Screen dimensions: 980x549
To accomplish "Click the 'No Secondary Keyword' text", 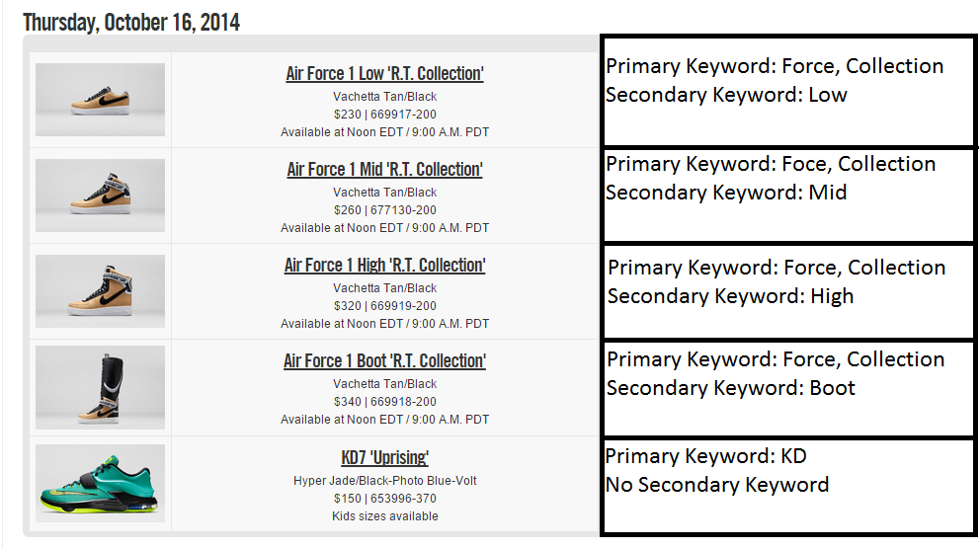I will (x=717, y=485).
